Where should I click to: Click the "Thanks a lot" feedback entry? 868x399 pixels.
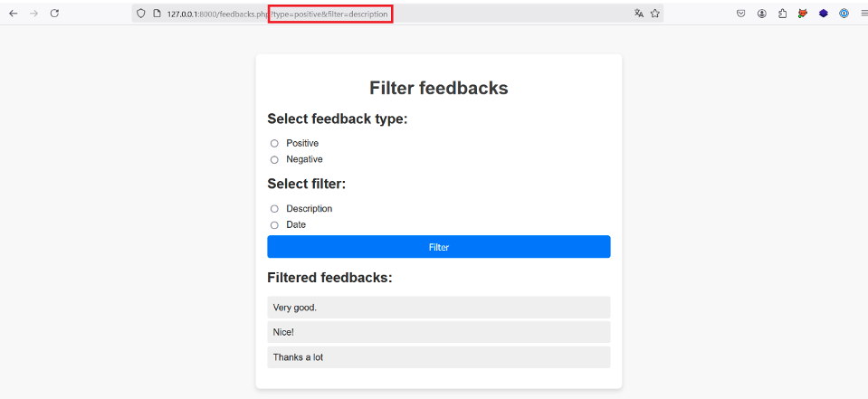pyautogui.click(x=438, y=357)
